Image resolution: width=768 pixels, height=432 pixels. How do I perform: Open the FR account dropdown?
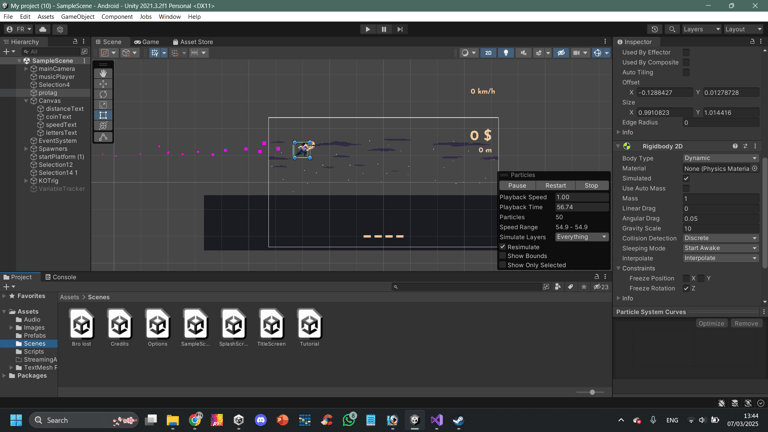click(x=19, y=29)
